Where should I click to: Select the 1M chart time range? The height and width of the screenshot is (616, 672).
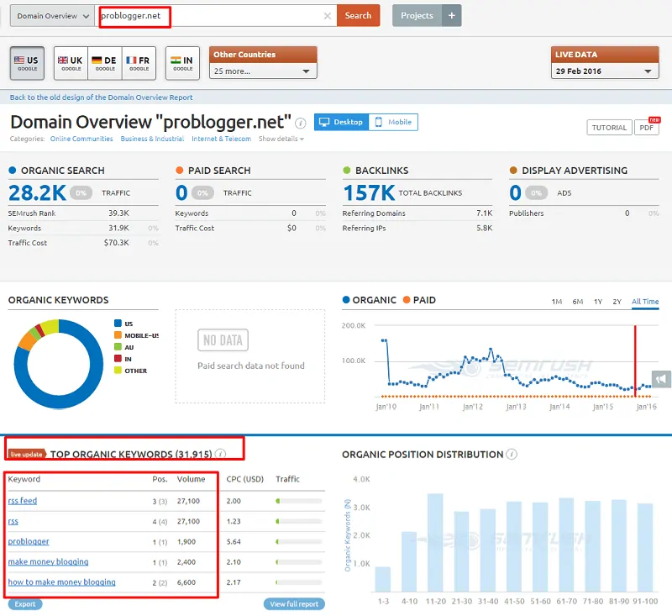(x=557, y=302)
